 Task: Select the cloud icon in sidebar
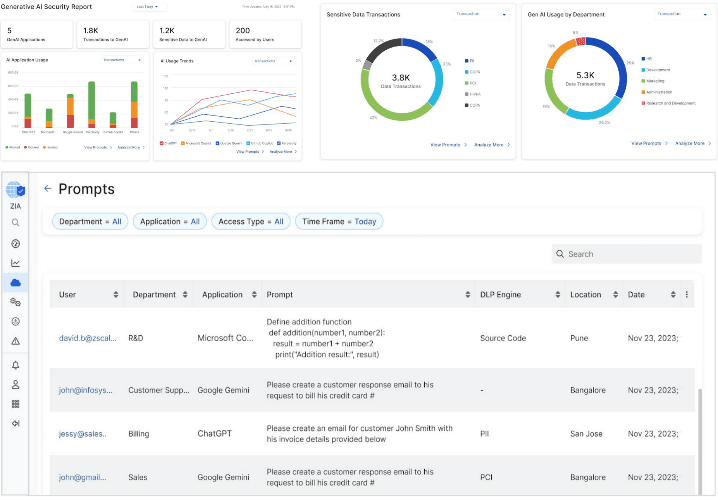point(15,283)
